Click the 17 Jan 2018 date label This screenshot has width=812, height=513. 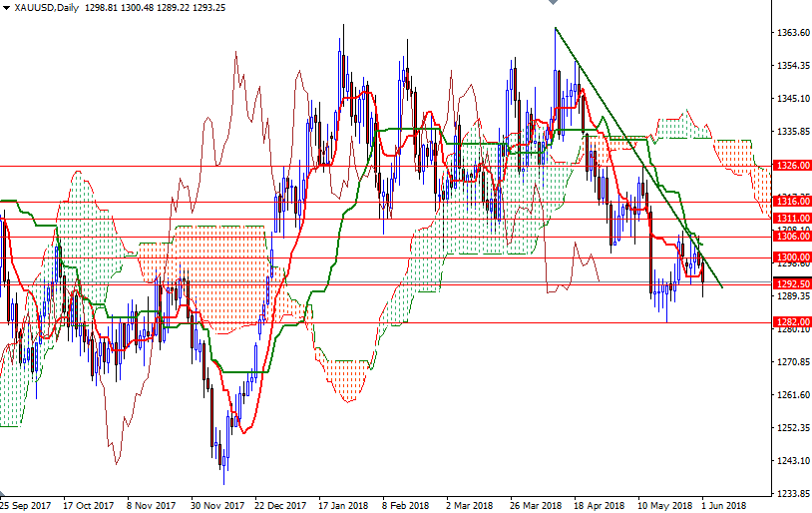click(342, 505)
